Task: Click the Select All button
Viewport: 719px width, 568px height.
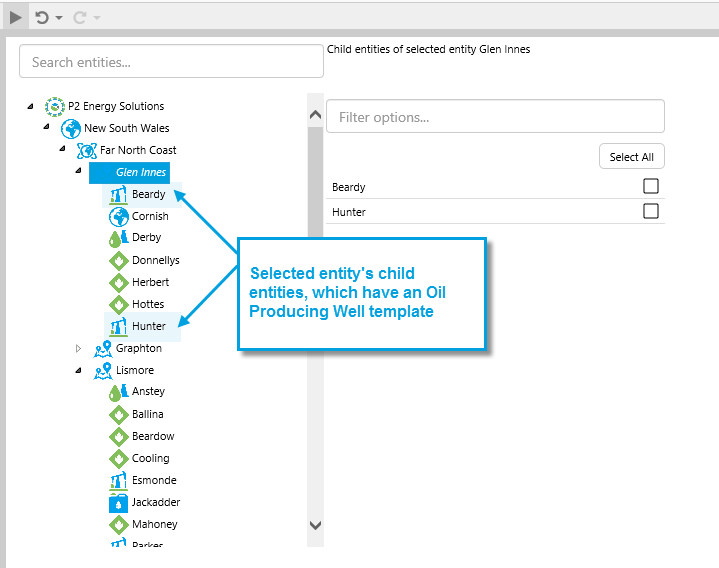Action: click(x=631, y=157)
